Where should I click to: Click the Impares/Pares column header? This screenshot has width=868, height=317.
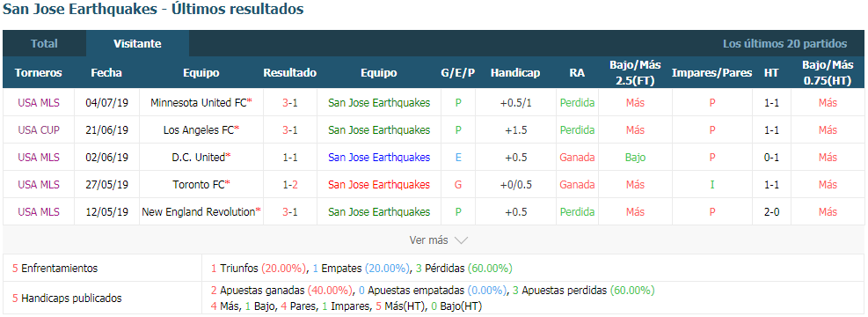click(x=711, y=72)
